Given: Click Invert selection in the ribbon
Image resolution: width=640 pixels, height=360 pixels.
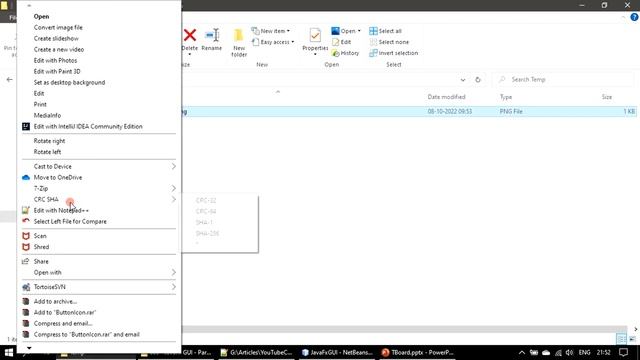Looking at the screenshot, I should pyautogui.click(x=393, y=53).
